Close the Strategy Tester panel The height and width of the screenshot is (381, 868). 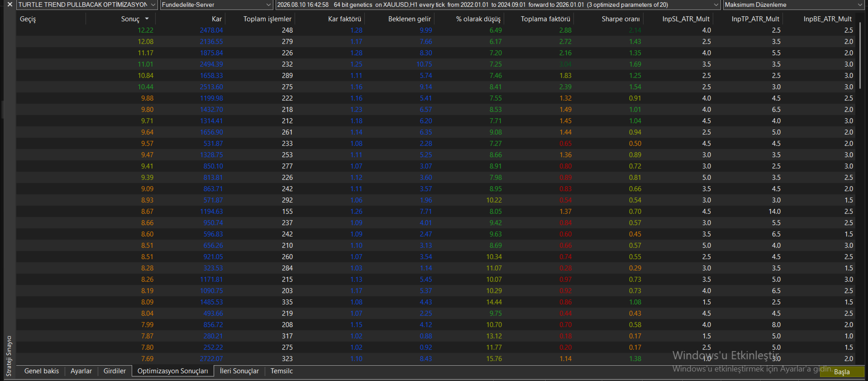pyautogui.click(x=10, y=5)
